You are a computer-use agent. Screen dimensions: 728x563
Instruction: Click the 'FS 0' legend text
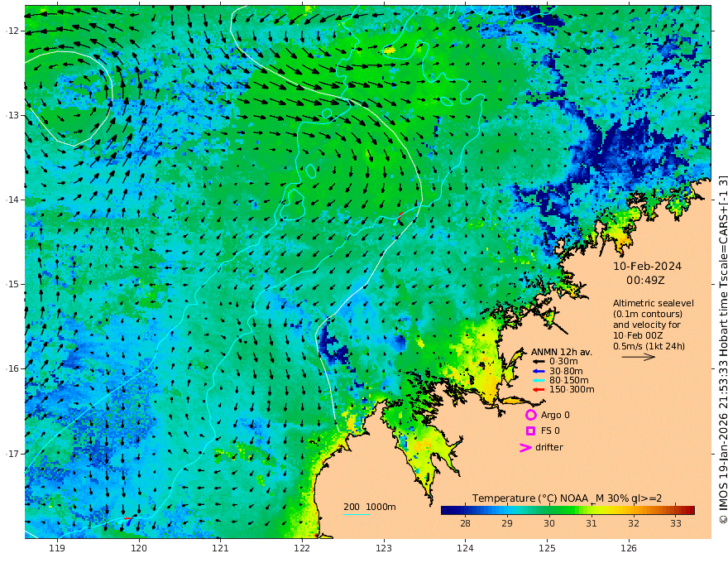tap(550, 431)
